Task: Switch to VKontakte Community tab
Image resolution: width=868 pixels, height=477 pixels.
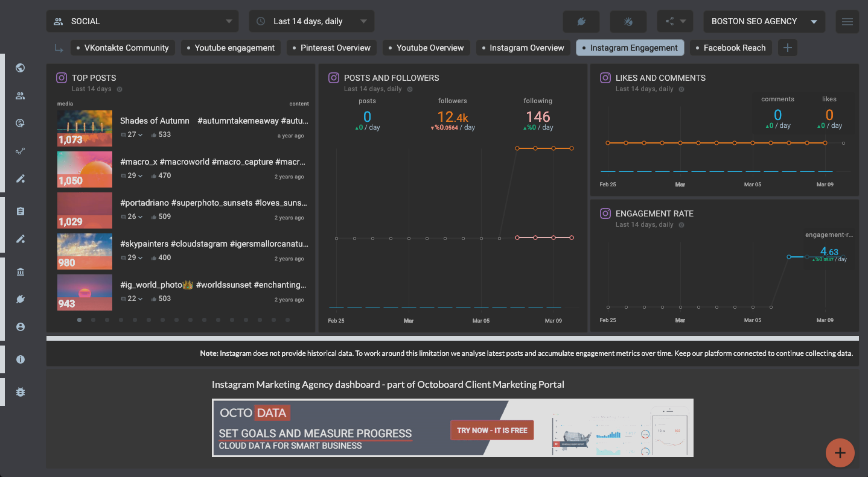Action: (x=123, y=48)
